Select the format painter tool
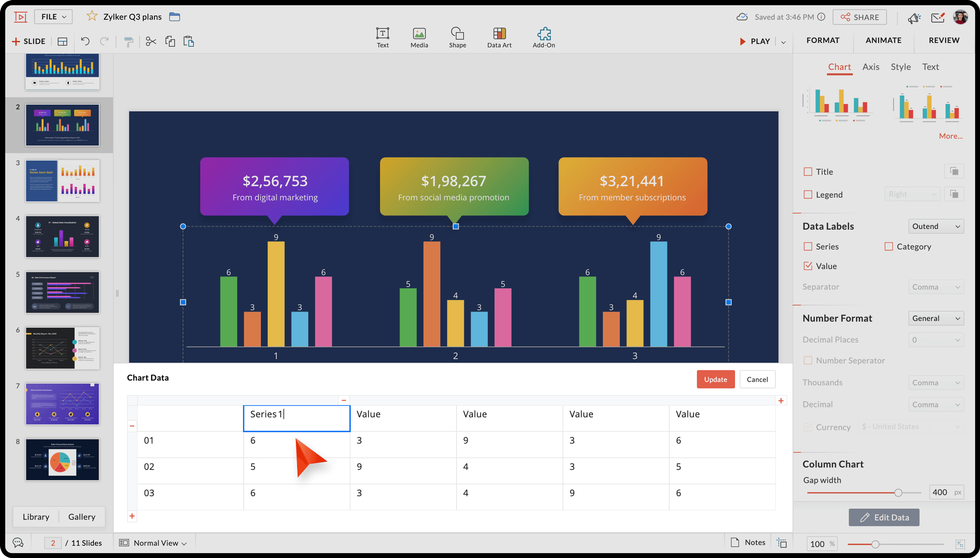 tap(128, 42)
